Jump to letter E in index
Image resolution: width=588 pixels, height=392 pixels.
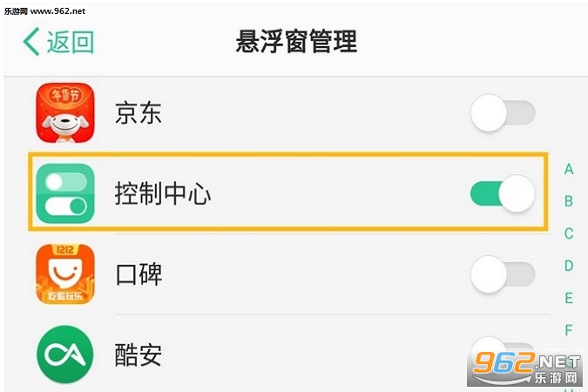pyautogui.click(x=569, y=298)
